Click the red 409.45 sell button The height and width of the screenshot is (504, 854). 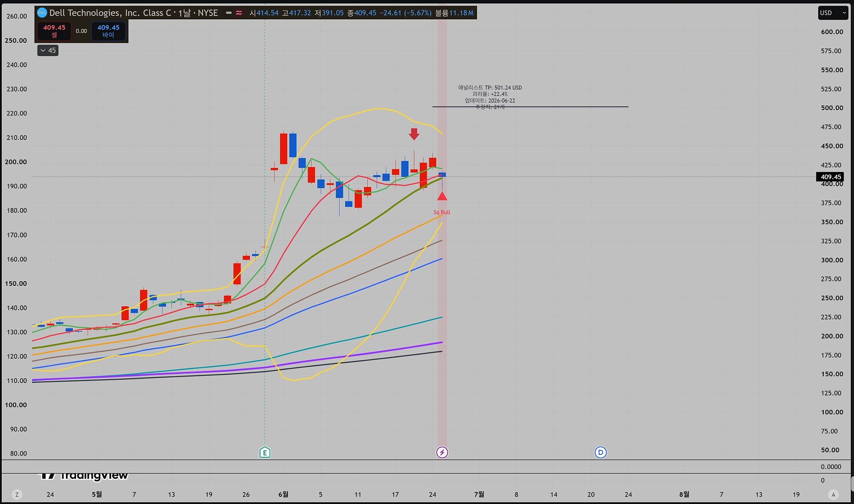(x=54, y=31)
